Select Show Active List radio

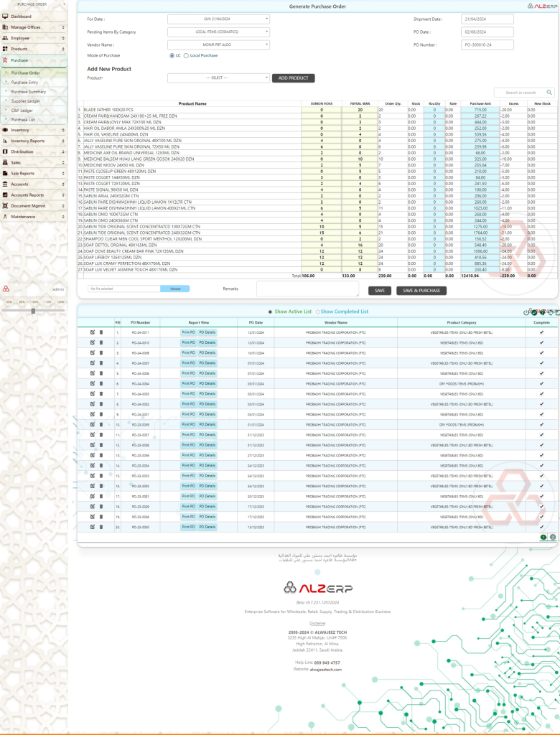(270, 312)
